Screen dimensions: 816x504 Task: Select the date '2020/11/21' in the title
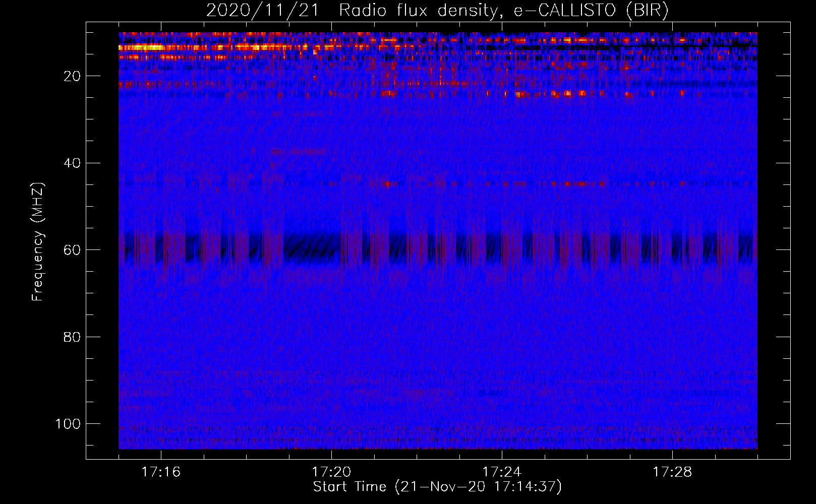pyautogui.click(x=262, y=11)
